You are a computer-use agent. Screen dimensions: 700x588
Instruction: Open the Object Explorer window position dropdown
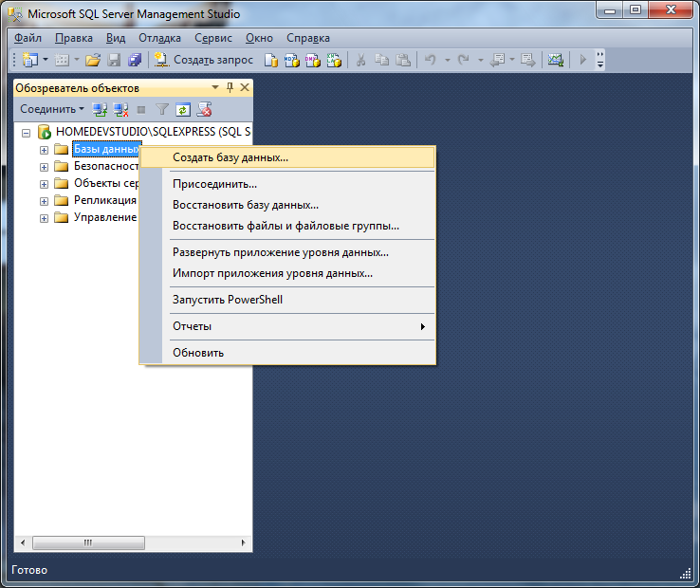point(215,87)
